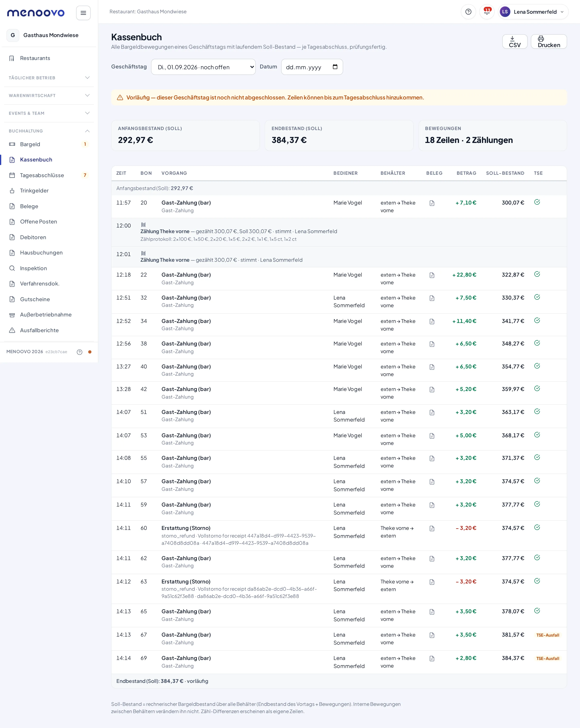Viewport: 580px width, 728px height.
Task: Click the LS user avatar
Action: 505,12
